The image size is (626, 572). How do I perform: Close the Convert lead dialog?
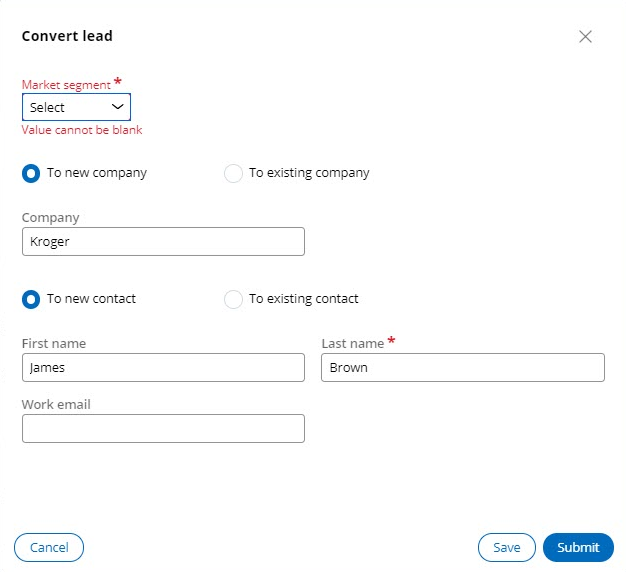pyautogui.click(x=585, y=37)
